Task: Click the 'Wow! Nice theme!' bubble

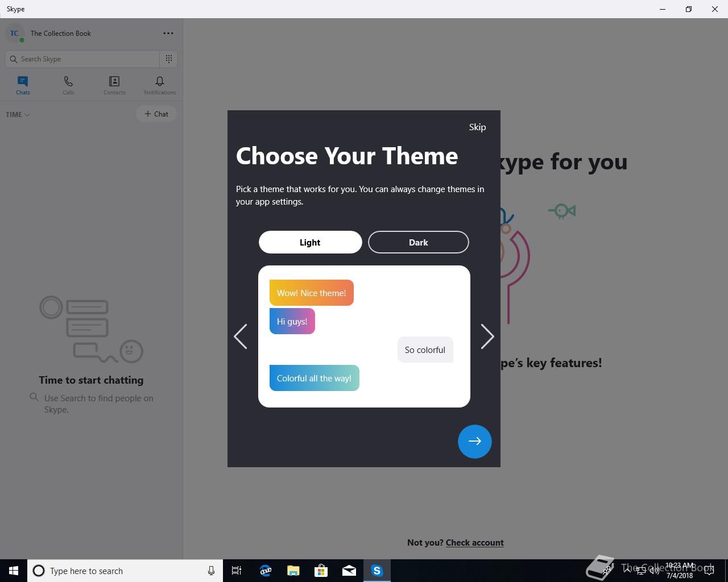Action: click(x=312, y=293)
